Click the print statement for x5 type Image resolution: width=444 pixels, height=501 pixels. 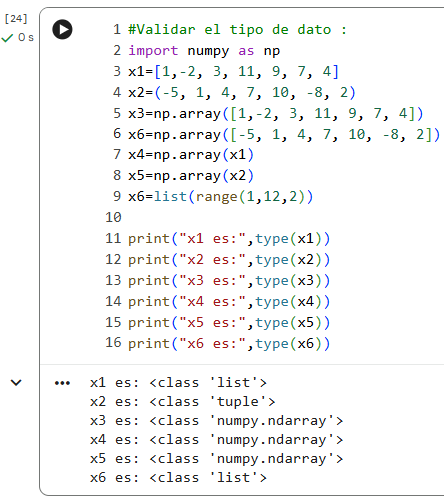point(229,323)
